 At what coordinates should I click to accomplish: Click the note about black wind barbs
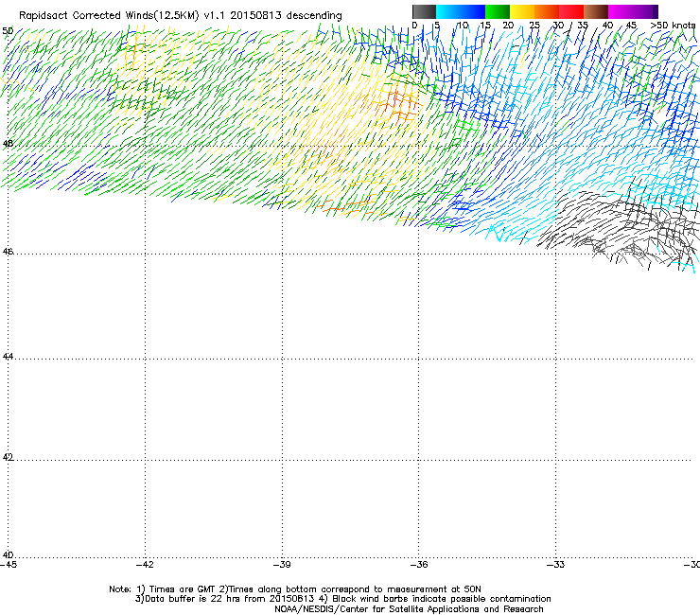(x=442, y=599)
